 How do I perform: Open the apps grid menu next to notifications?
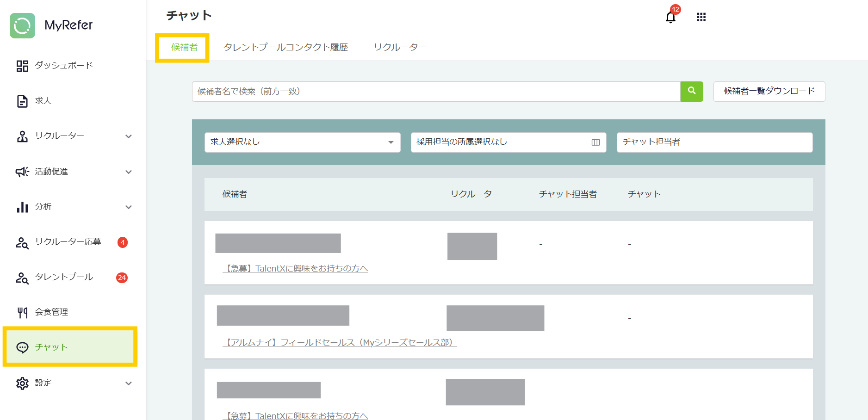701,17
